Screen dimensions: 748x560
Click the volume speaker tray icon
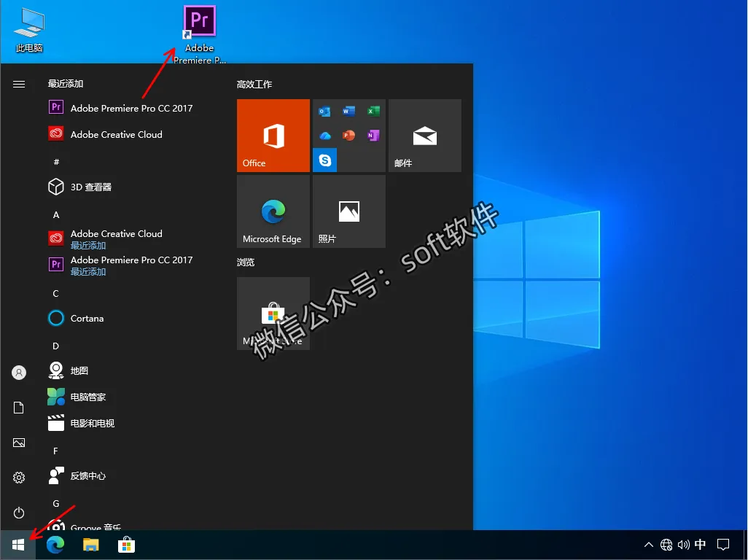(684, 545)
